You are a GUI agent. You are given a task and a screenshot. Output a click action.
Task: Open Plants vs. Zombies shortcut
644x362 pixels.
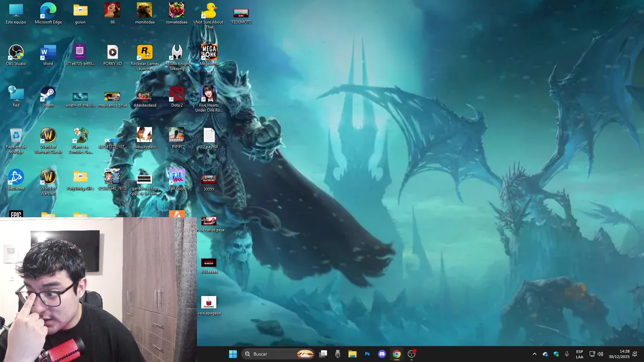tap(80, 141)
